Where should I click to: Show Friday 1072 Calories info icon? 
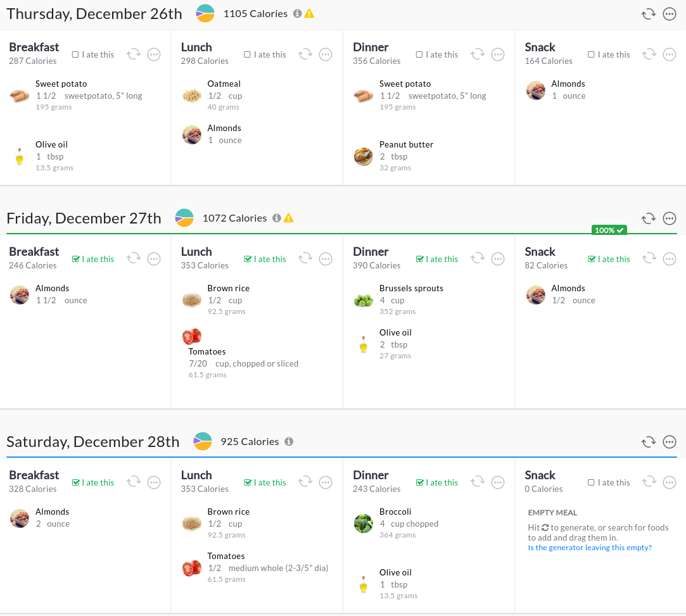pos(277,218)
